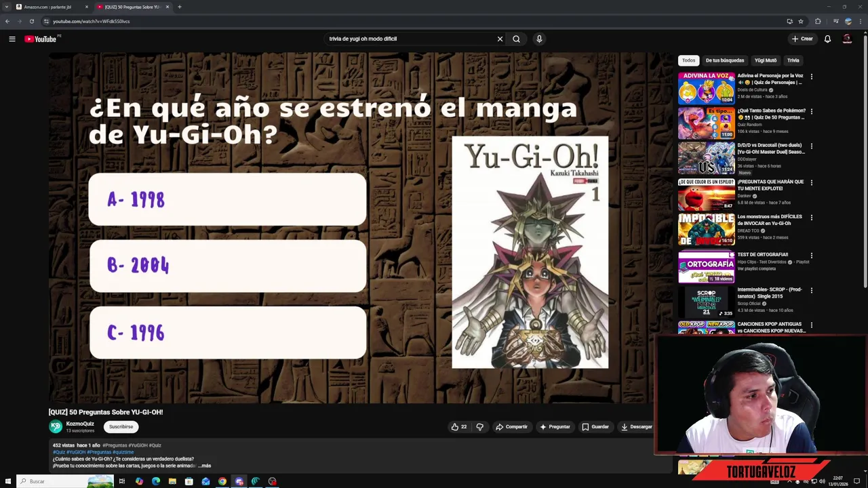Screen dimensions: 868x488
Task: Open '¿Qué Tanto Sabes de Pokémon?' thumbnail
Action: point(706,123)
